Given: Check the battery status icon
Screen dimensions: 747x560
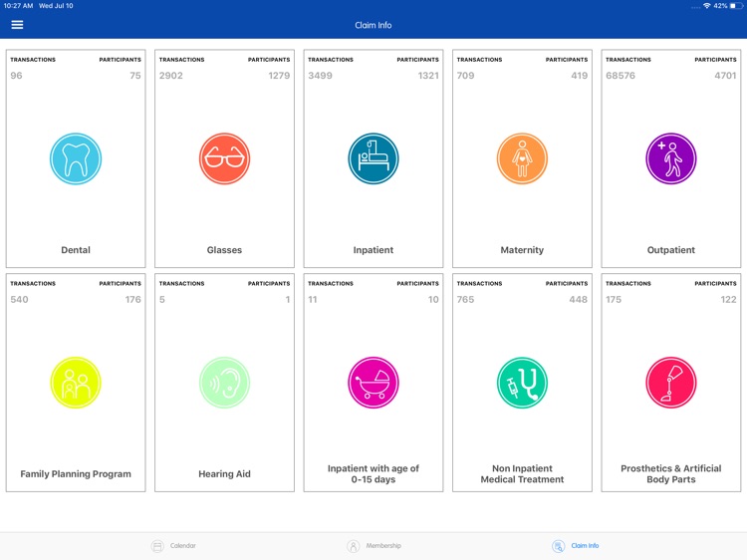Looking at the screenshot, I should (x=736, y=6).
